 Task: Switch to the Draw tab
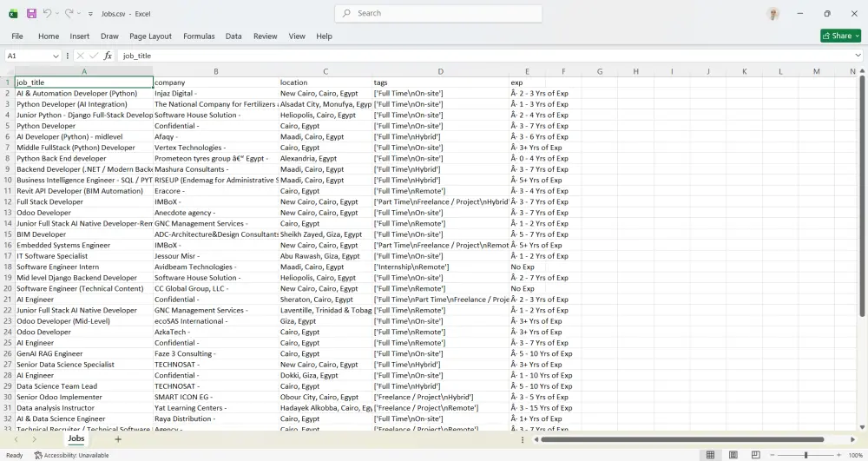coord(109,36)
